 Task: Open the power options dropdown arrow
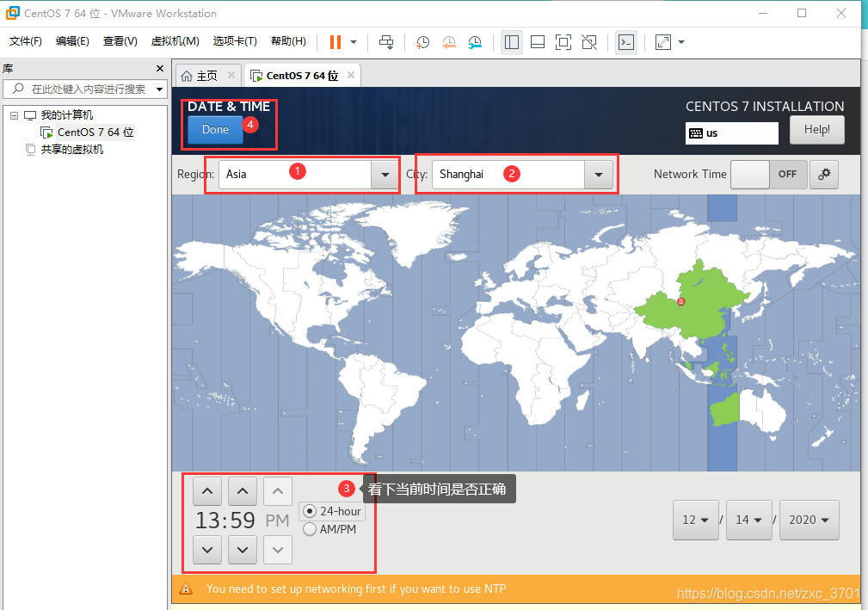[x=354, y=42]
